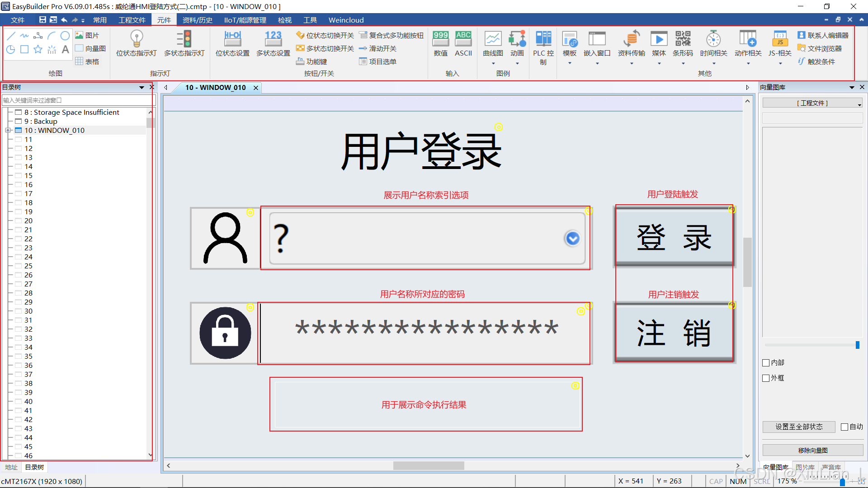
Task: Select the bit lamp (位状态指示灯) icon
Action: 137,39
